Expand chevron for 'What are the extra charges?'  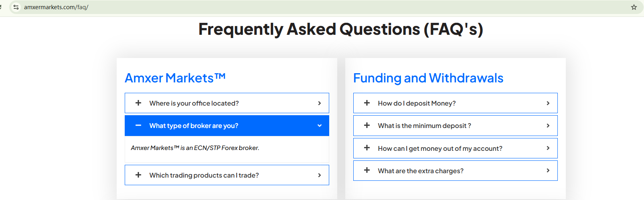548,170
